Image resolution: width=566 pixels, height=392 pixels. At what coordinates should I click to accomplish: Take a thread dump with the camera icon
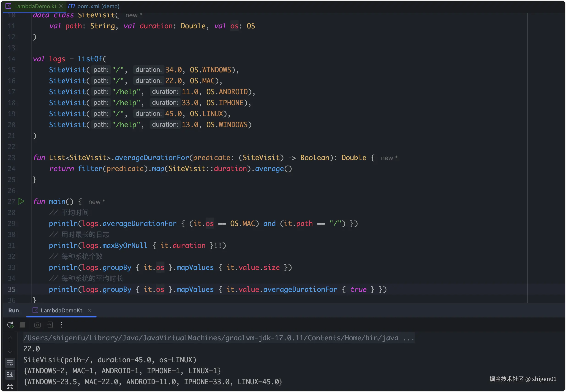(x=38, y=325)
